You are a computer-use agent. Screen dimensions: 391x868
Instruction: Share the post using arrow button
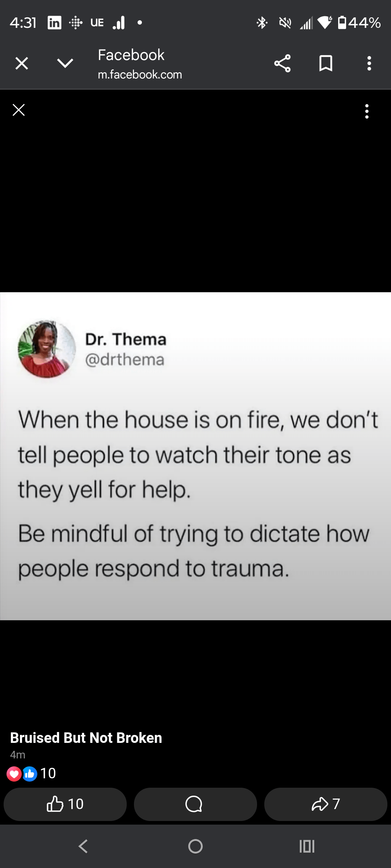(326, 804)
